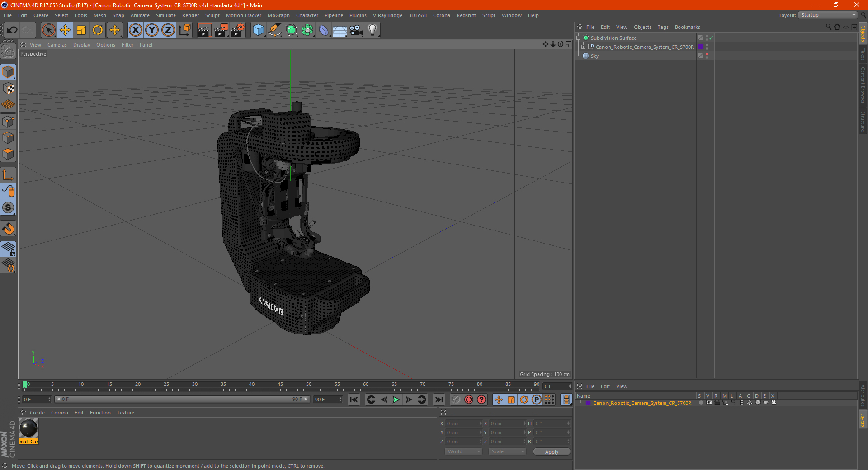This screenshot has height=470, width=868.
Task: Switch to Polygons mode
Action: pyautogui.click(x=8, y=154)
